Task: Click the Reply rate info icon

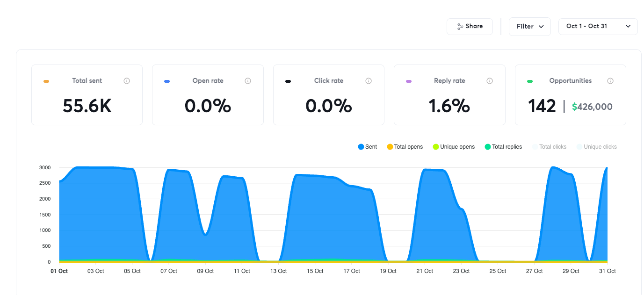Action: pos(490,81)
